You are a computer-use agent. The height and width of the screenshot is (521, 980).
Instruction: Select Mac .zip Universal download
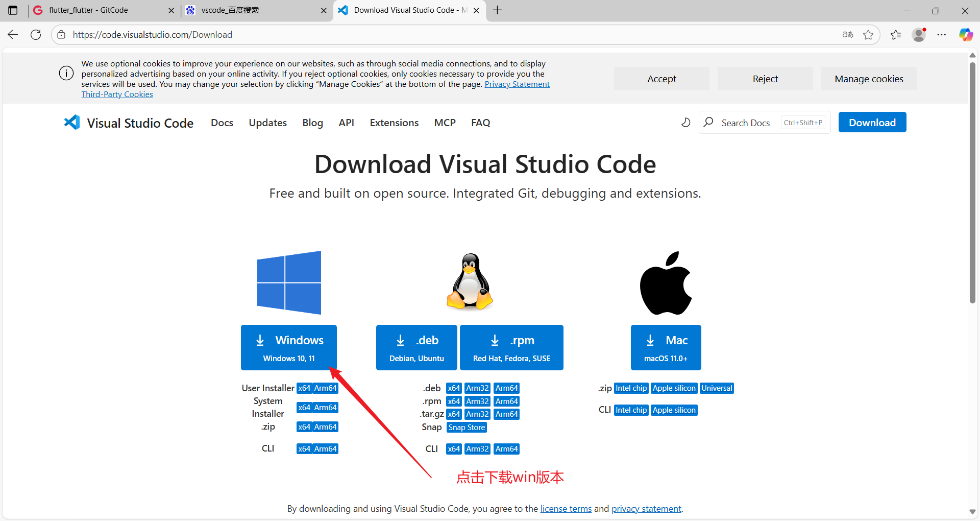tap(717, 388)
